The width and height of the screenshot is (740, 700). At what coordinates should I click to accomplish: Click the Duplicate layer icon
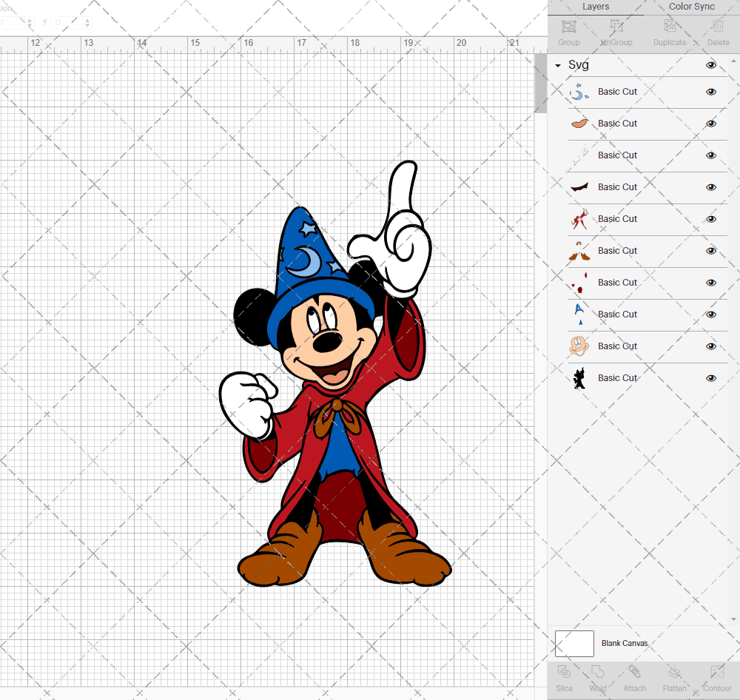point(670,27)
